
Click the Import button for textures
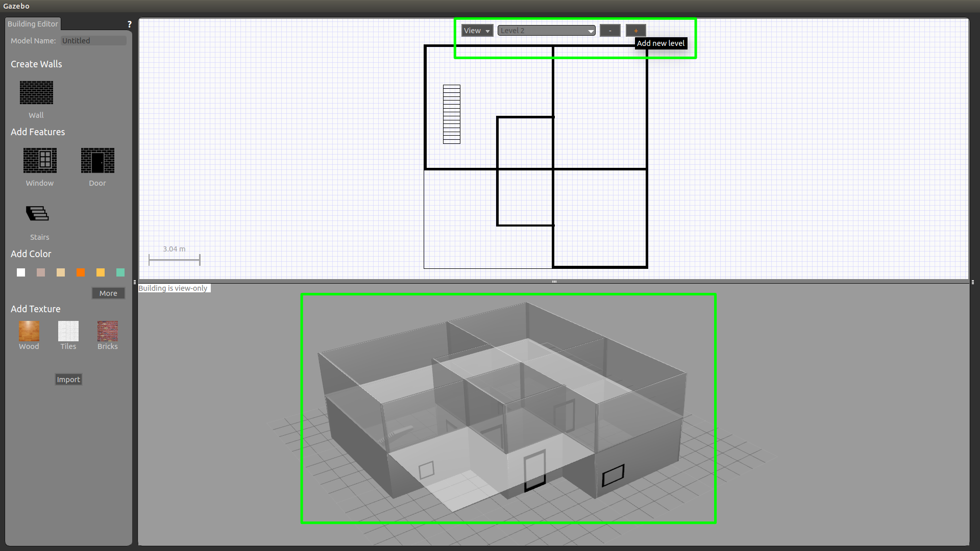(68, 379)
